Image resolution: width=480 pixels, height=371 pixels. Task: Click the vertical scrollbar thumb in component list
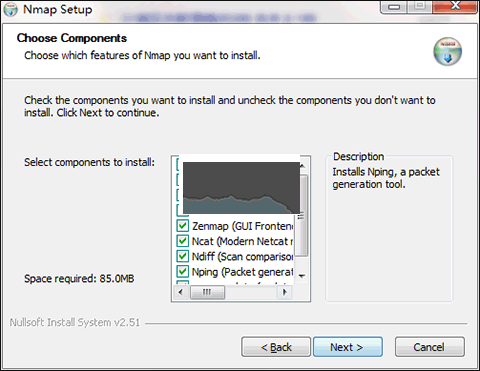pos(303,215)
